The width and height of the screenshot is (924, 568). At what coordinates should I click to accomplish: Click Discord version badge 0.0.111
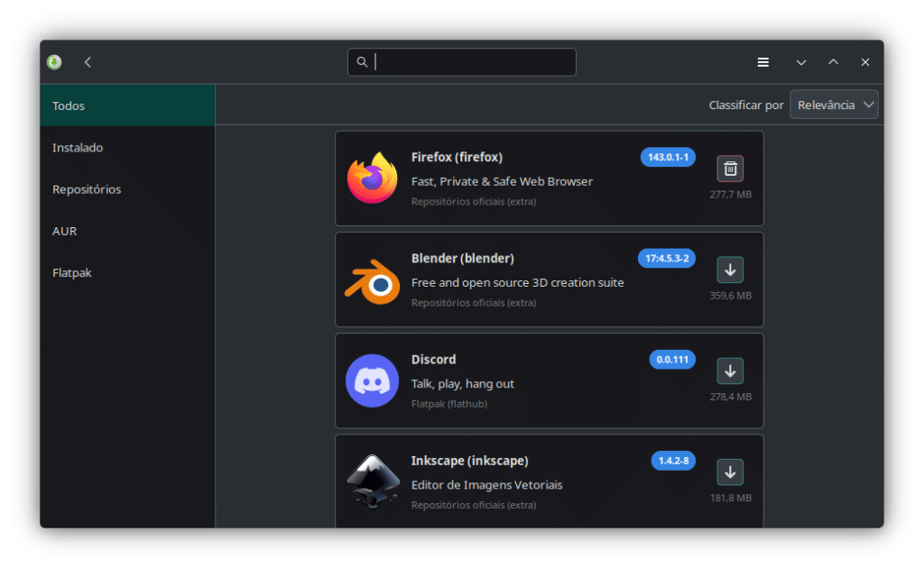tap(671, 360)
